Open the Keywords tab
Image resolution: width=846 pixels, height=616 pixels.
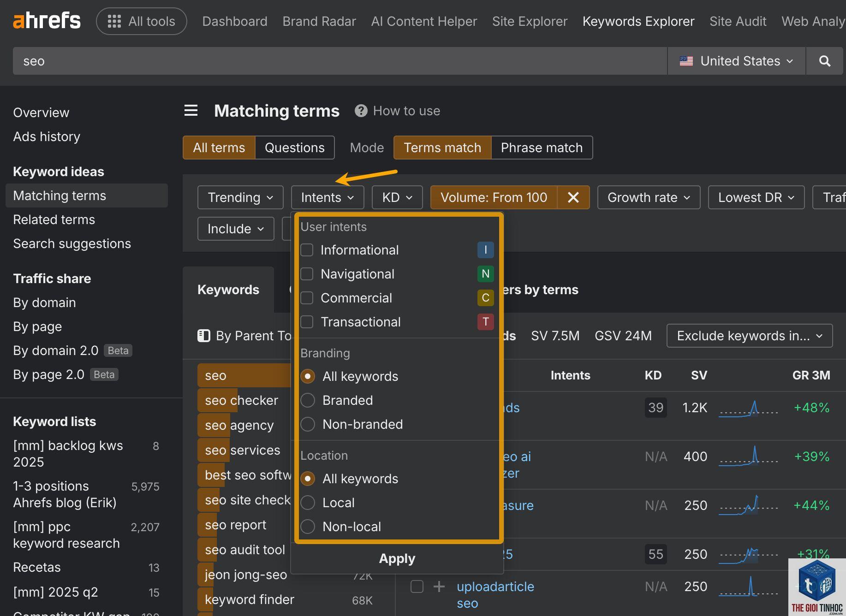click(228, 290)
